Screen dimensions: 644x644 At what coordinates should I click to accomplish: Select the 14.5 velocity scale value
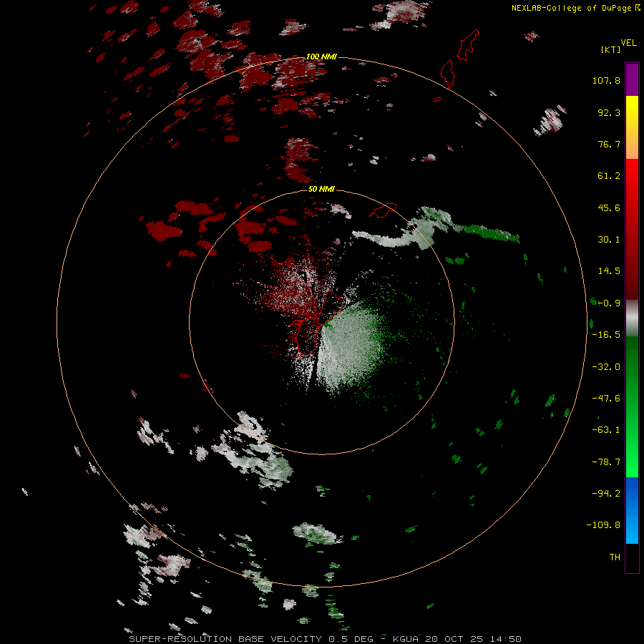tap(609, 271)
